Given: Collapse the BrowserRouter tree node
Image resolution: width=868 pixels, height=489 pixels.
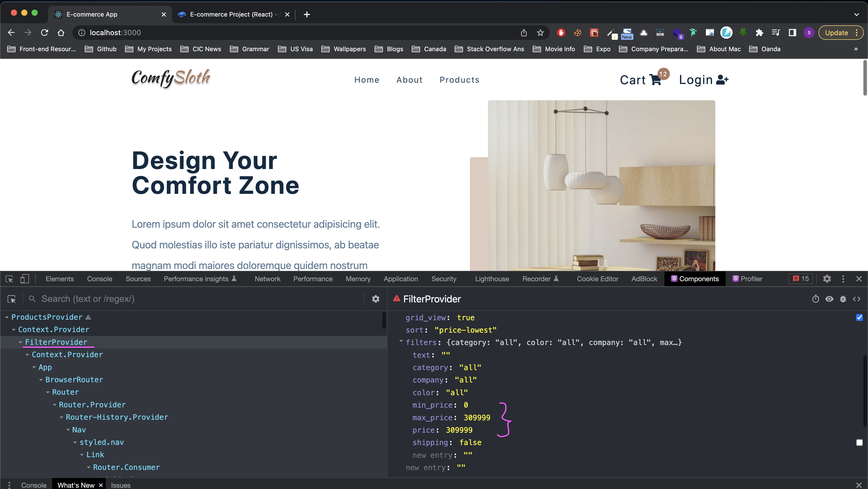Looking at the screenshot, I should coord(41,380).
